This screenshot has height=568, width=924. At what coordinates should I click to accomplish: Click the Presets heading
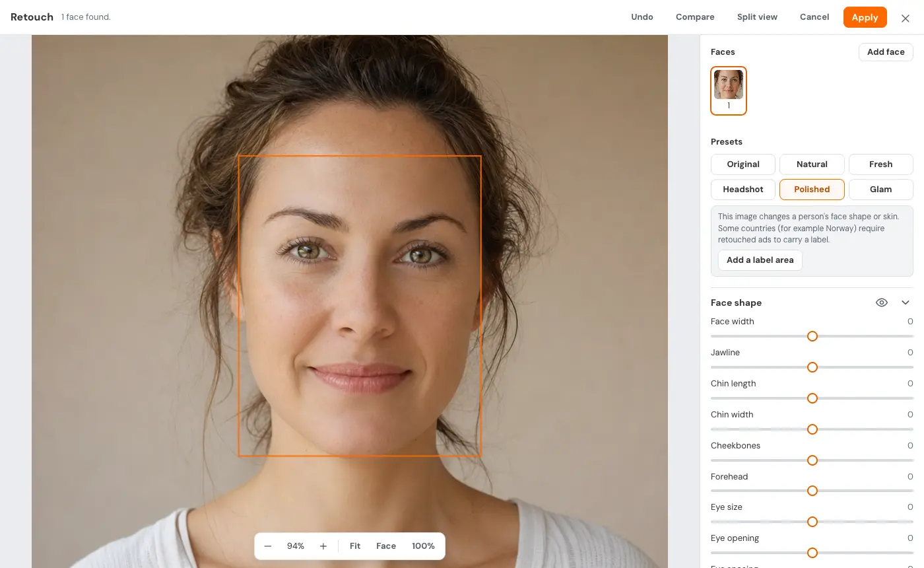[x=727, y=142]
